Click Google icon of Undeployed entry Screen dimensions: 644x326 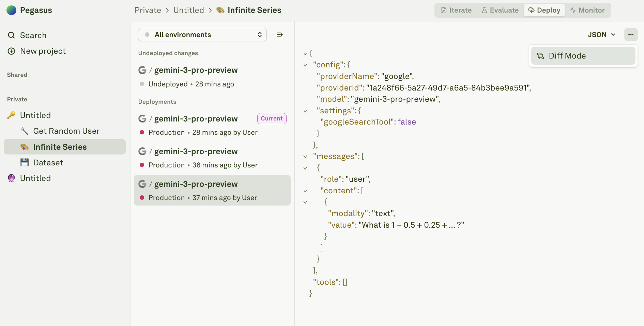pos(142,70)
